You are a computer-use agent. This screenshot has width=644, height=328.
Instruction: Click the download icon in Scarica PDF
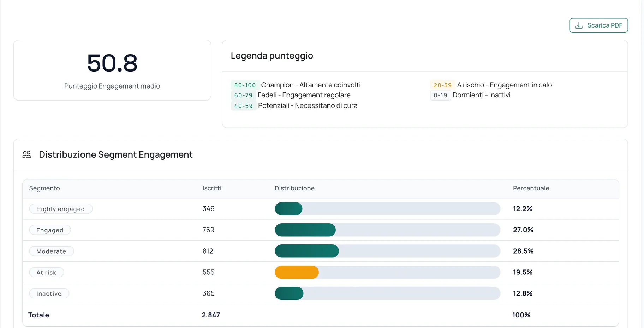tap(579, 25)
